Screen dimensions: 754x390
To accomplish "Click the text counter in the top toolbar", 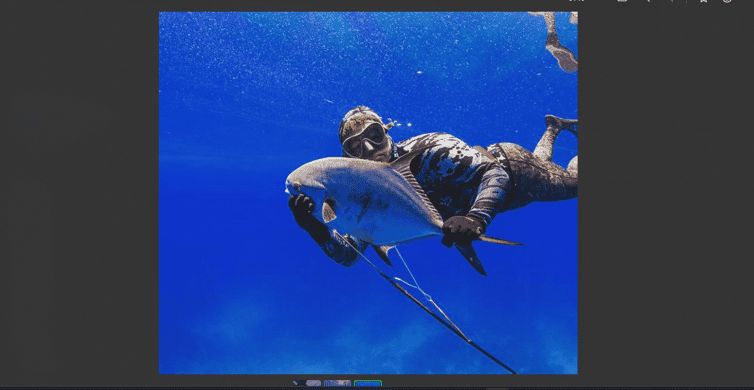I will (x=576, y=1).
